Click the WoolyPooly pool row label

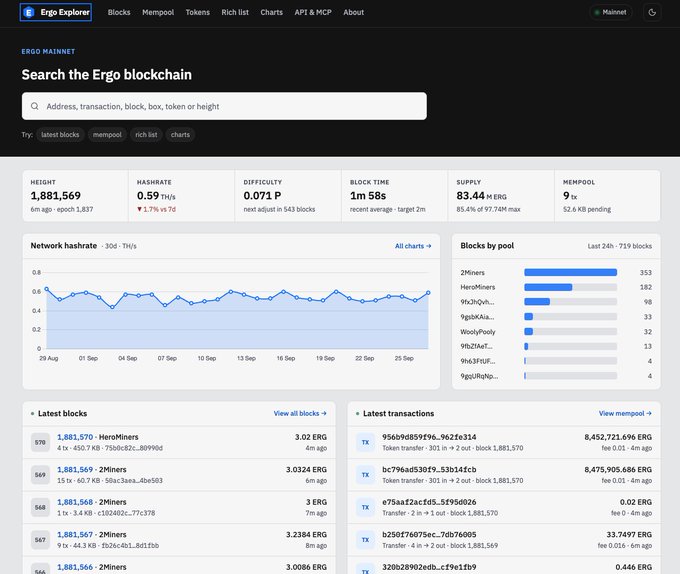477,332
